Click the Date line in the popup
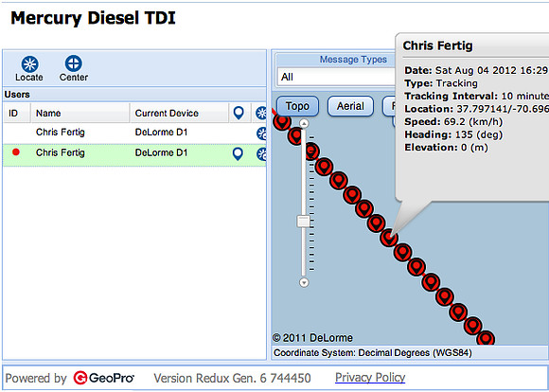 pos(476,70)
